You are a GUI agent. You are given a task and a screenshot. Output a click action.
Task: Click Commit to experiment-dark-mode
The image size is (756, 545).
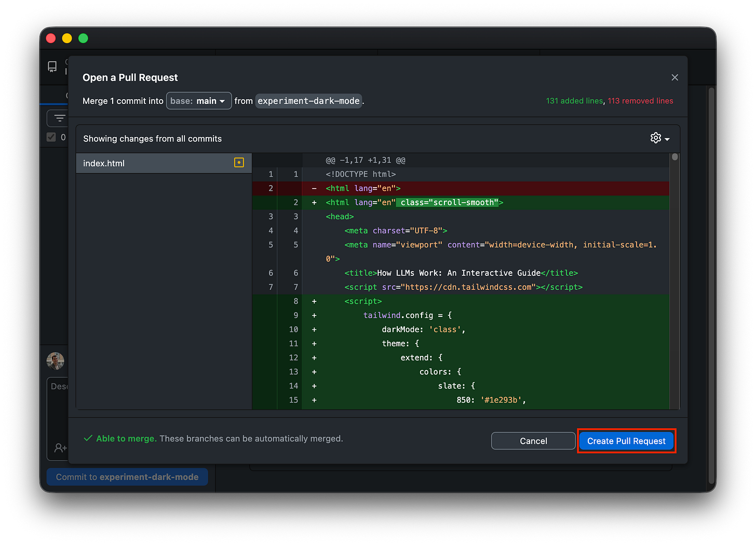127,476
